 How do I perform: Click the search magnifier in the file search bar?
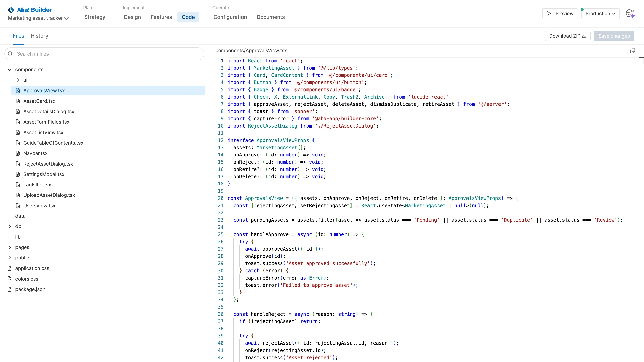(x=10, y=54)
